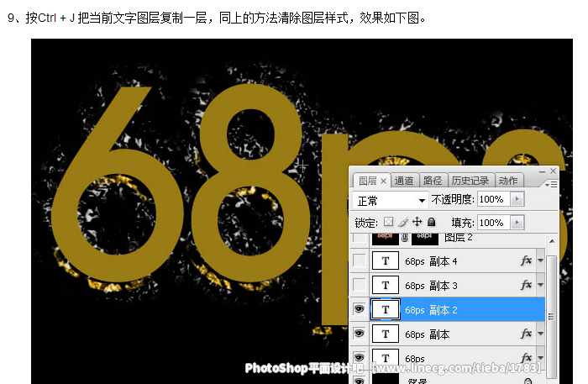Image resolution: width=588 pixels, height=384 pixels.
Task: Click the lock image pixels brush icon
Action: coord(402,223)
